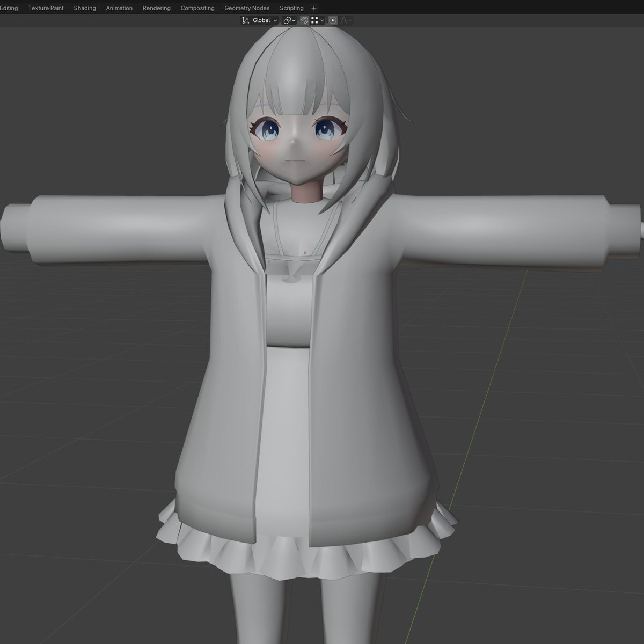Add a new workspace with plus button
644x644 pixels.
(314, 8)
